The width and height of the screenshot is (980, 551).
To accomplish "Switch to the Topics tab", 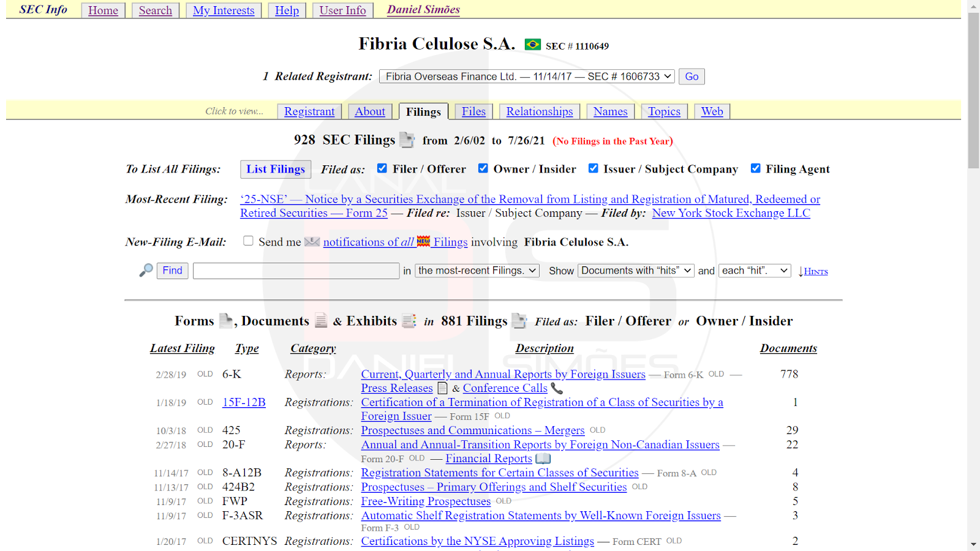I will coord(664,111).
